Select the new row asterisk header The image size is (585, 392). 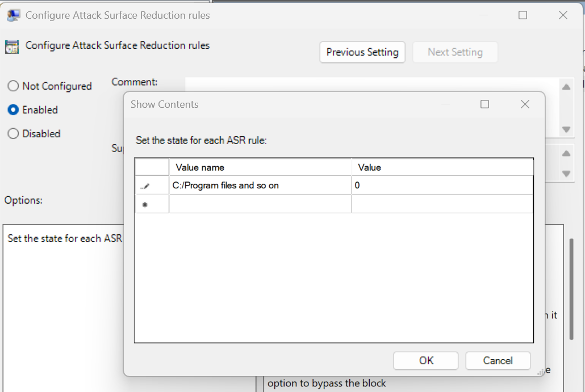[x=152, y=204]
